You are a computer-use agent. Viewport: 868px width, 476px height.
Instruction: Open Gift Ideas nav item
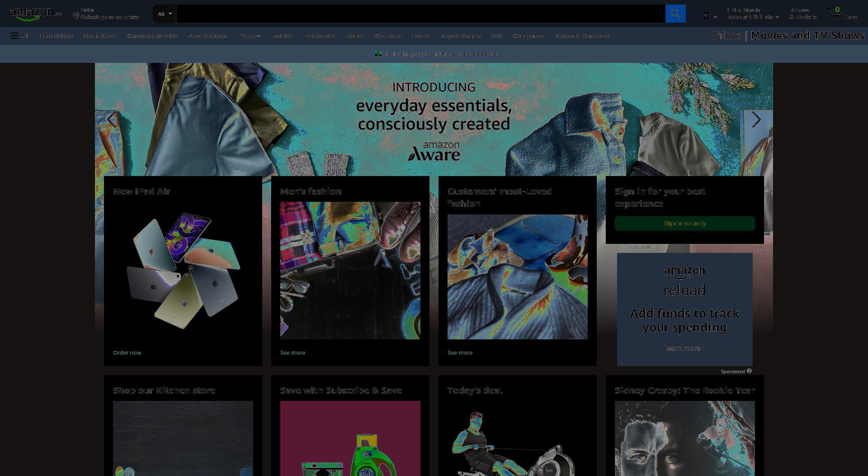tap(387, 36)
